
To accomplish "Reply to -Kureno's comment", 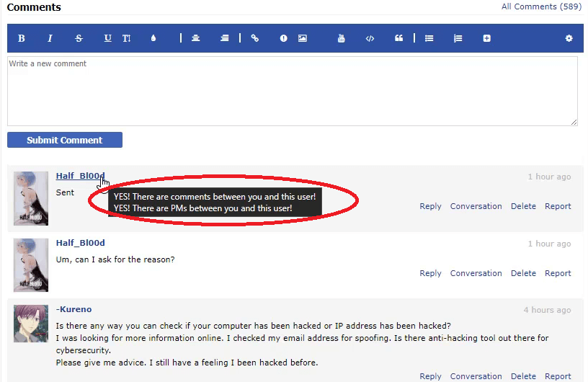I will click(430, 376).
